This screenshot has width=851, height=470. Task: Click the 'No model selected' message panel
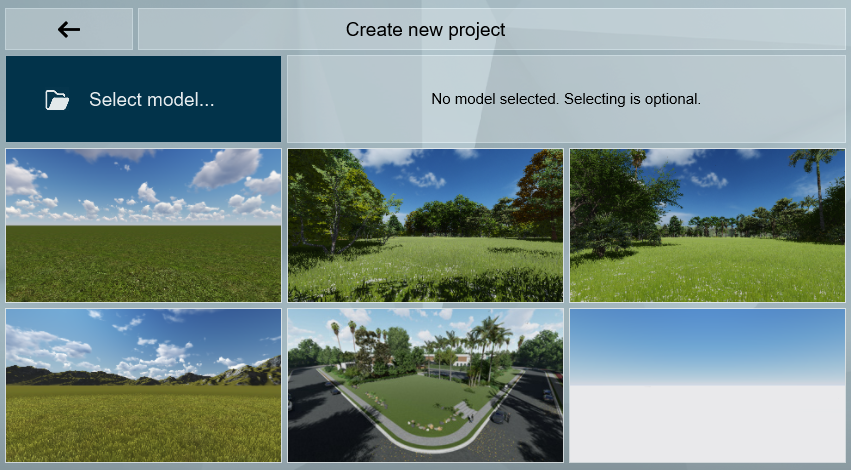pyautogui.click(x=565, y=99)
